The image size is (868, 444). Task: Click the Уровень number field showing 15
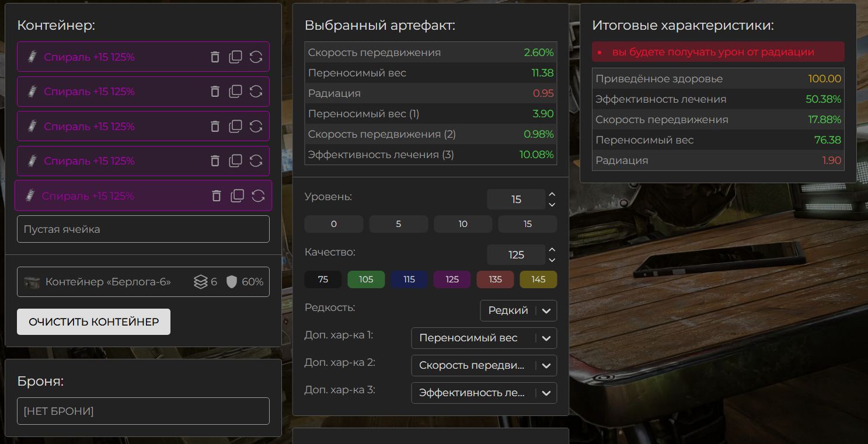tap(516, 200)
